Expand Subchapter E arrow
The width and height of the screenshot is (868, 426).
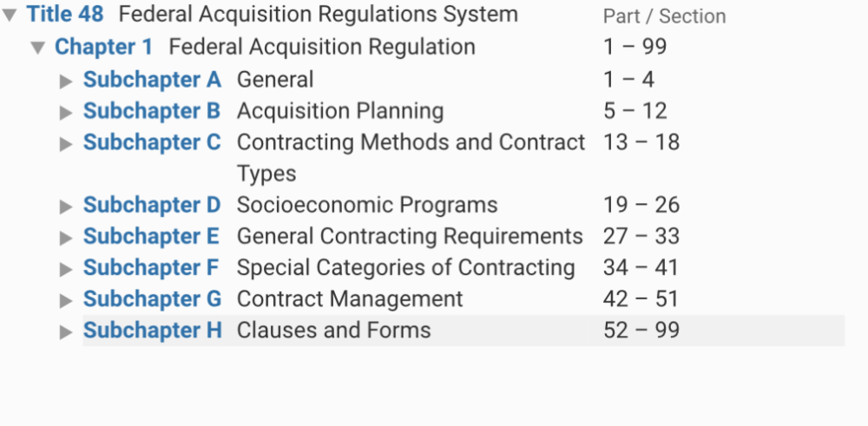(66, 238)
